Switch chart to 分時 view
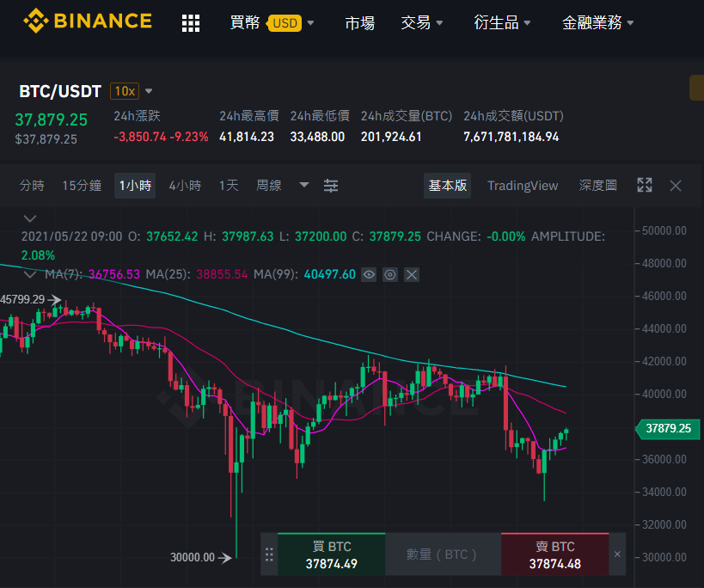Image resolution: width=704 pixels, height=588 pixels. (x=32, y=186)
